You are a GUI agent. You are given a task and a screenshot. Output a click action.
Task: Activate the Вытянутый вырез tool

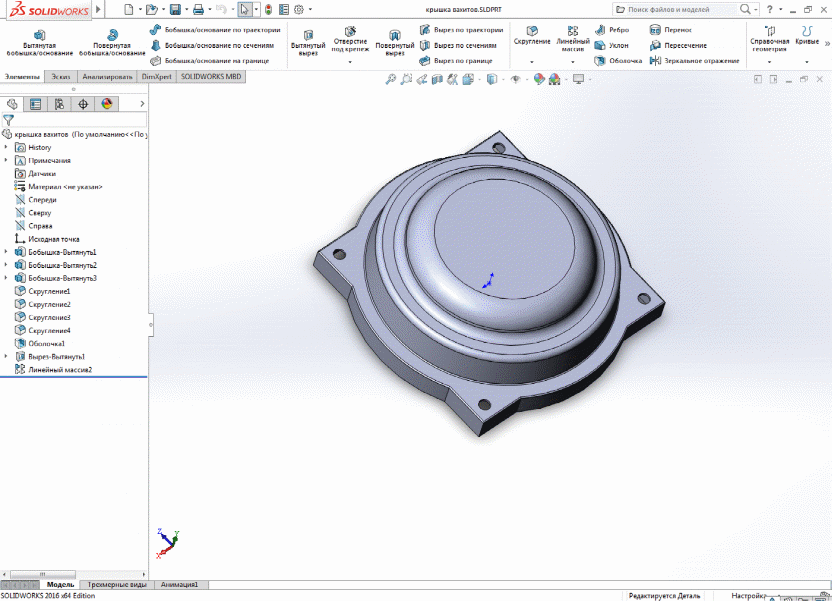(x=307, y=42)
